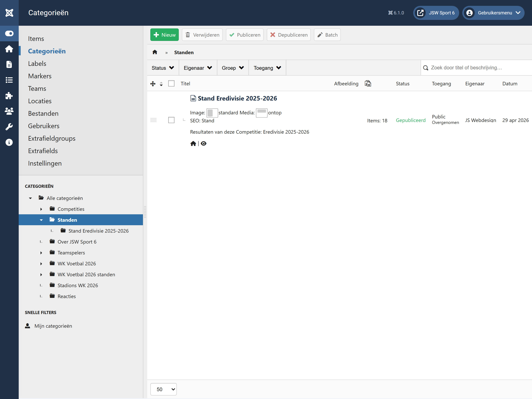The height and width of the screenshot is (399, 532).
Task: Click the search magnifier icon
Action: coord(425,68)
